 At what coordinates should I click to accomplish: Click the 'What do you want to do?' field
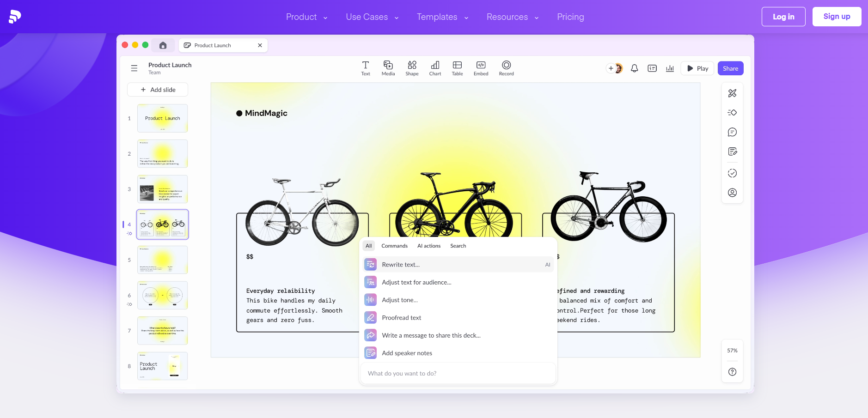458,373
